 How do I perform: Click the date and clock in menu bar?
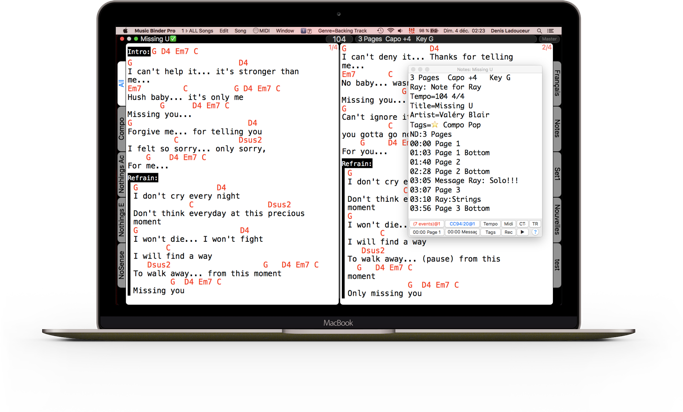[x=464, y=31]
